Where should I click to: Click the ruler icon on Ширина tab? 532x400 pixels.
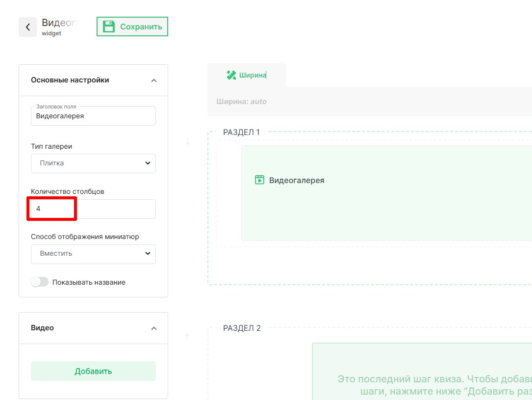231,75
